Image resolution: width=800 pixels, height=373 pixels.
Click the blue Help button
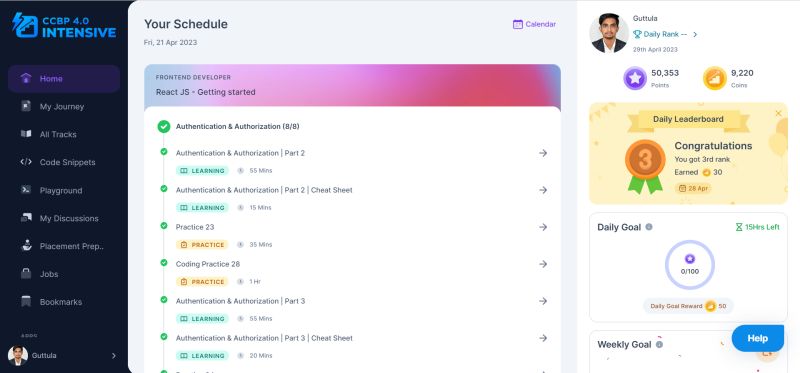coord(758,338)
